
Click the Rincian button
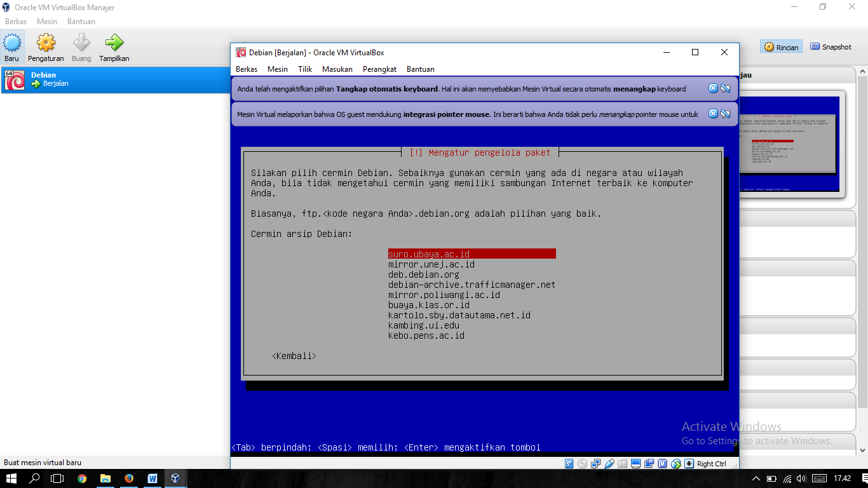[780, 46]
